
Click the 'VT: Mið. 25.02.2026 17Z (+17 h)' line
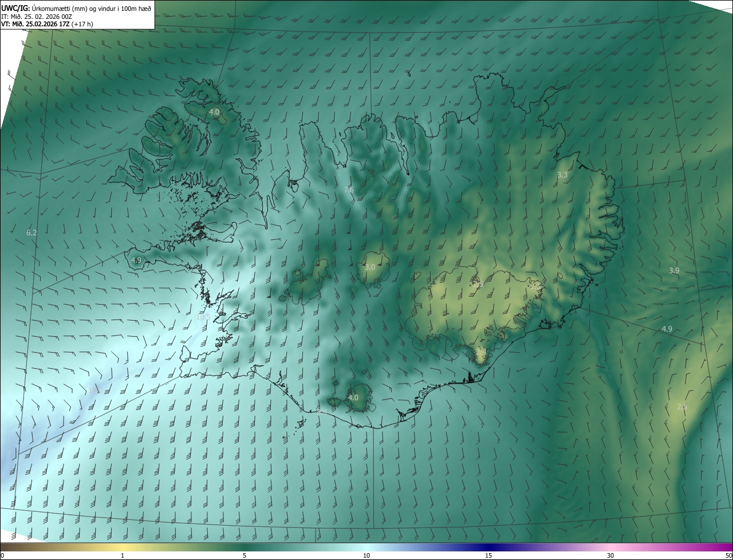(x=48, y=24)
